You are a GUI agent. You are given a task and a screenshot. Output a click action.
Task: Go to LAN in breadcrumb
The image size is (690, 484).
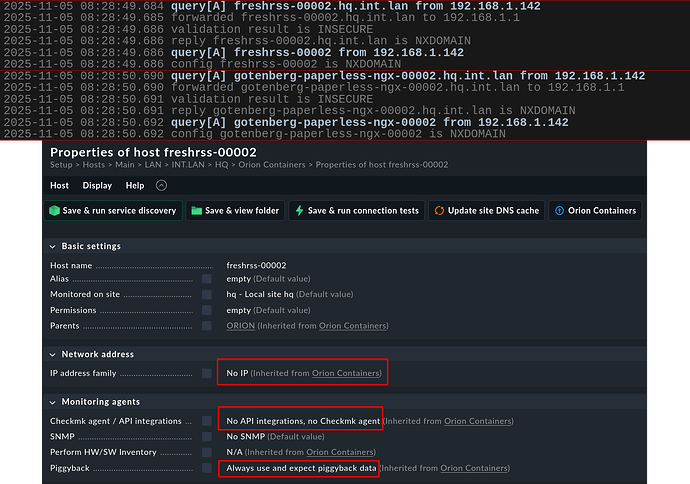[153, 165]
